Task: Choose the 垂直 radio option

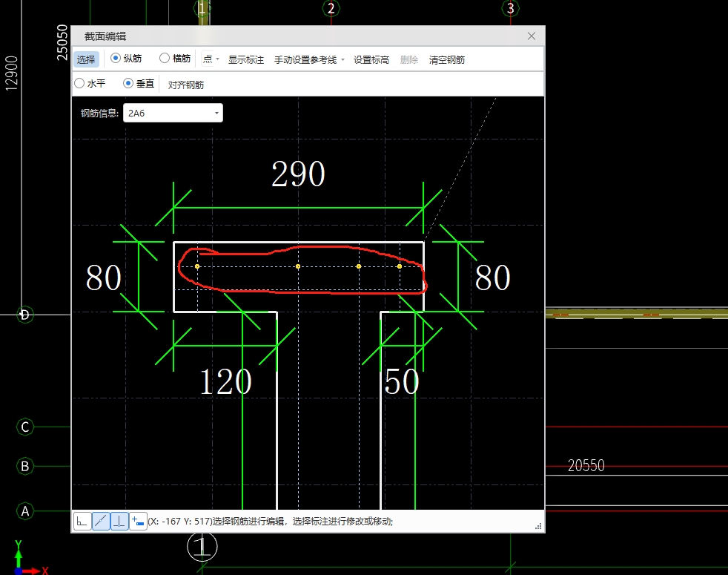Action: pyautogui.click(x=128, y=84)
